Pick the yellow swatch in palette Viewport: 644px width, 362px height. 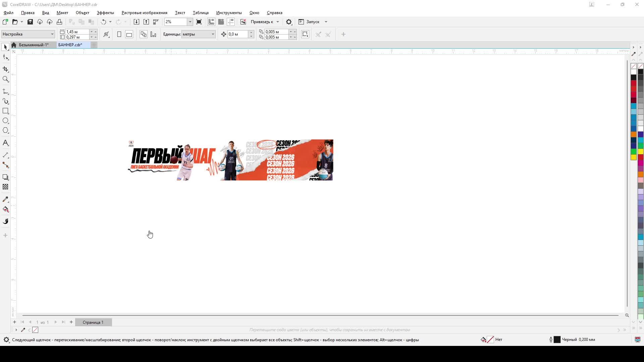click(x=634, y=157)
